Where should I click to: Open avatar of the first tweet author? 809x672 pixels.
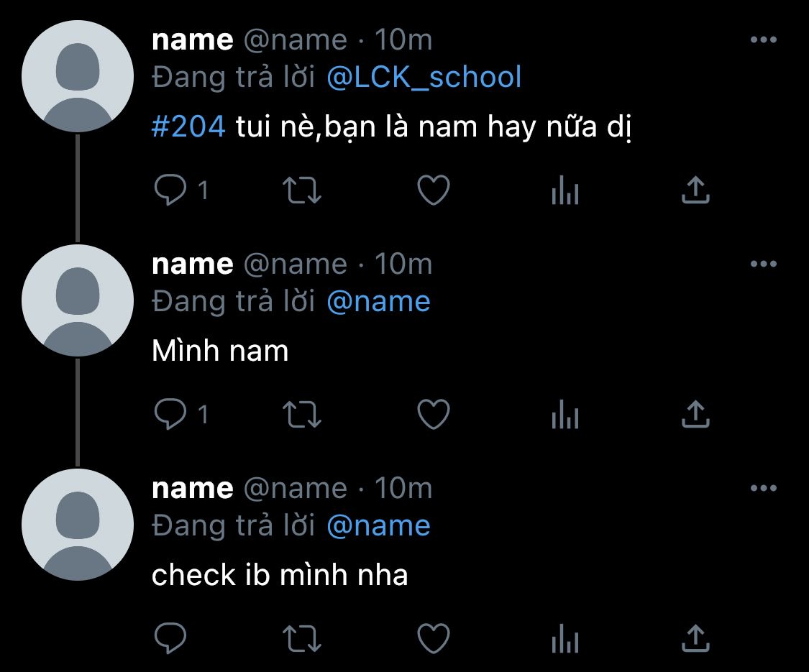[x=78, y=76]
